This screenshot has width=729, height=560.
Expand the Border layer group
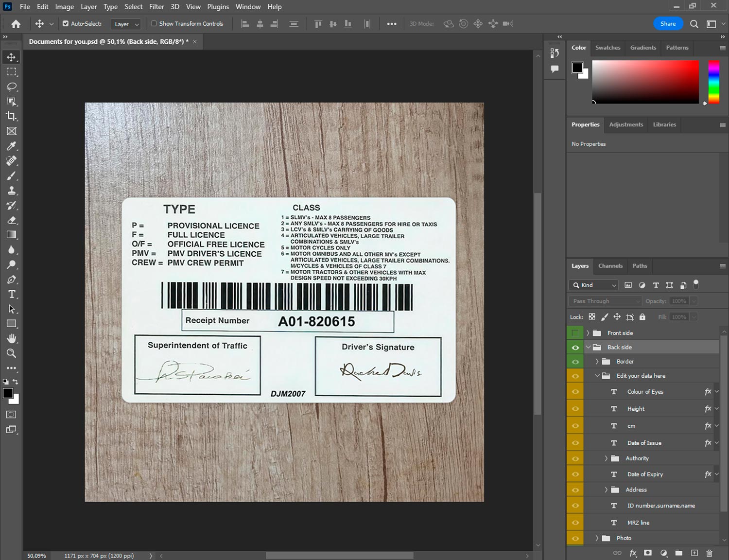[x=597, y=362]
